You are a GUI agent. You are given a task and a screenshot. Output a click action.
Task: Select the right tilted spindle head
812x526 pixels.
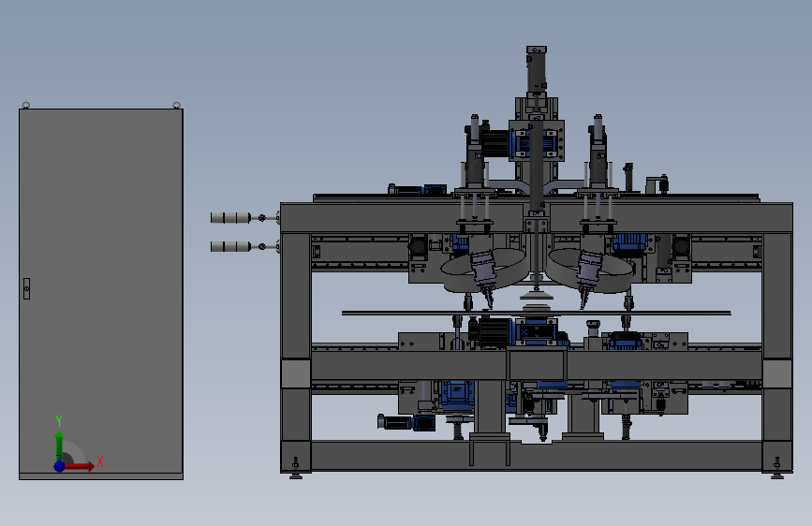click(588, 279)
